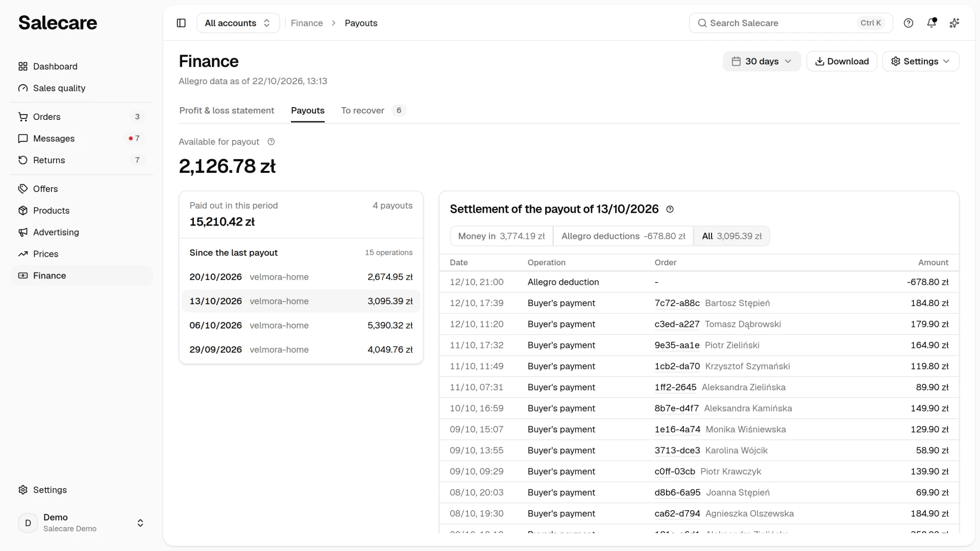Open the help question mark icon in top bar
980x551 pixels.
pos(909,23)
